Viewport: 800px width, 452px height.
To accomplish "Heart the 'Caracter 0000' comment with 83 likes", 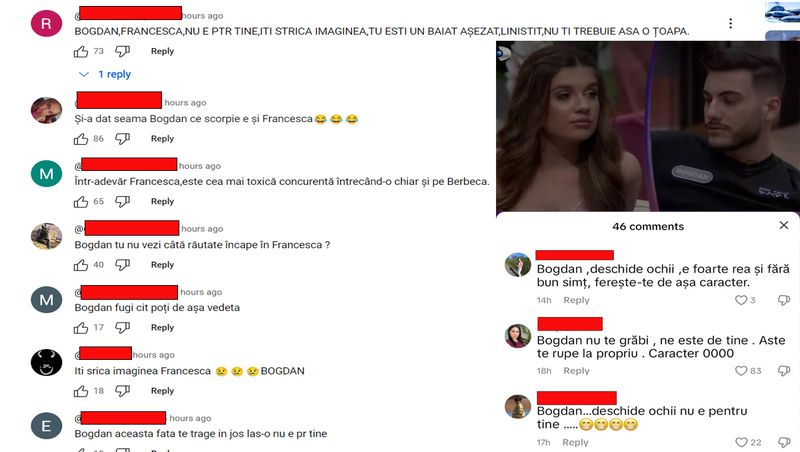I will [741, 371].
